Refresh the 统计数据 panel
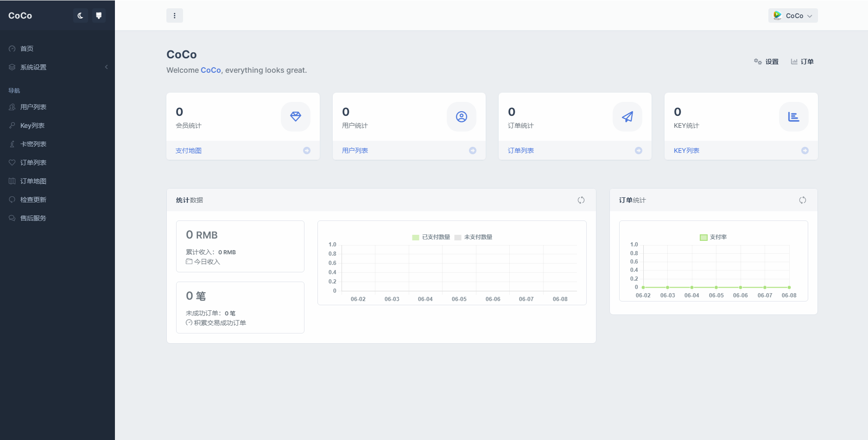This screenshot has width=868, height=440. click(x=581, y=200)
